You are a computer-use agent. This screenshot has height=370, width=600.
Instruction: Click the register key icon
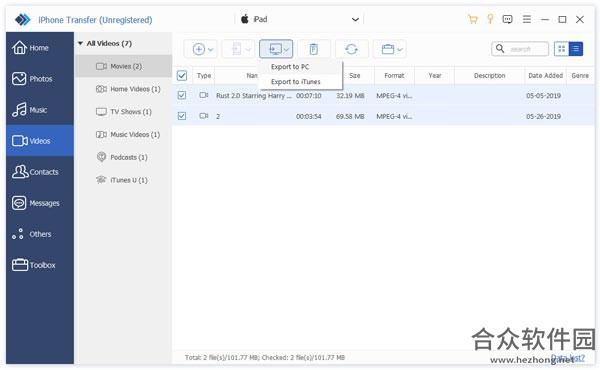(x=490, y=19)
